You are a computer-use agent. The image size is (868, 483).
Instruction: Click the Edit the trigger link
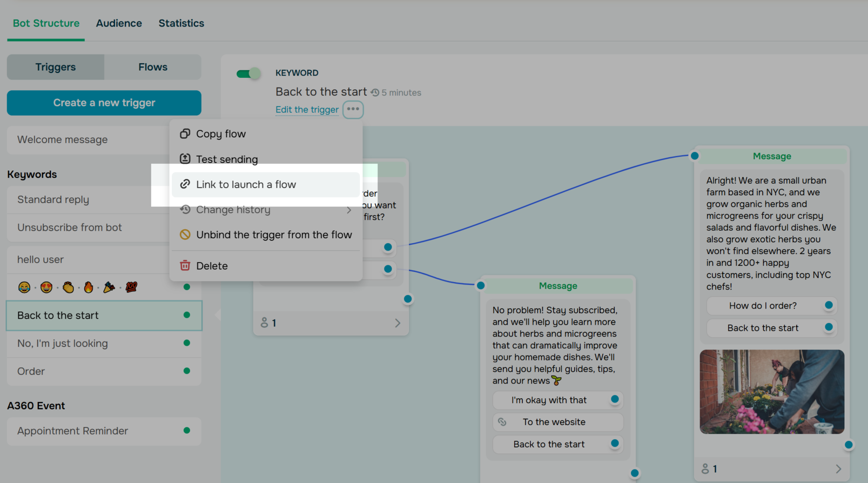point(307,110)
